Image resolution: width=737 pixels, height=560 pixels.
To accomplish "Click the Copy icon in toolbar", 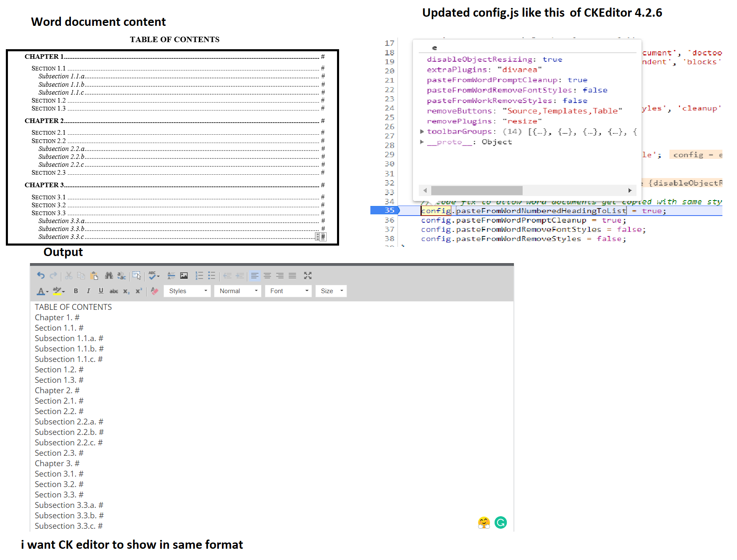I will tap(81, 276).
